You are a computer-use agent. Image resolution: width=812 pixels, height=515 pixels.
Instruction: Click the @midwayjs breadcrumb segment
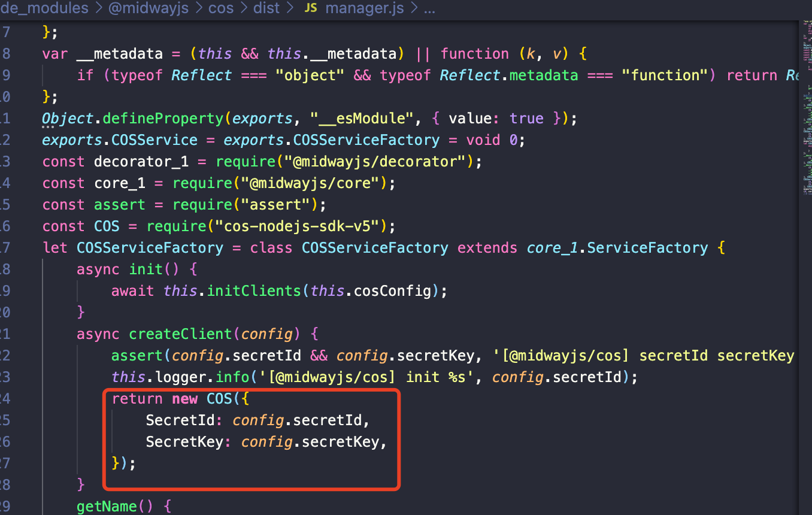pyautogui.click(x=149, y=8)
